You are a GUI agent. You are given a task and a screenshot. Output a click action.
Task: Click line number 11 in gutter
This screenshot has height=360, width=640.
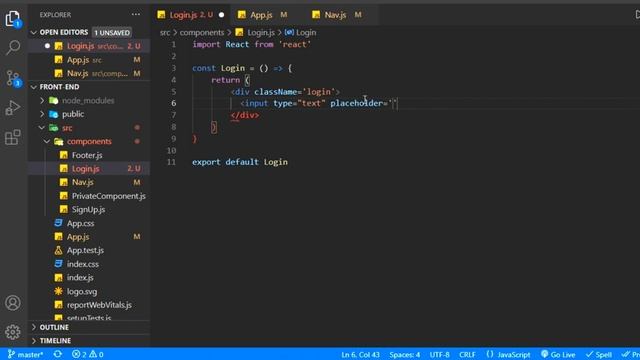point(171,162)
